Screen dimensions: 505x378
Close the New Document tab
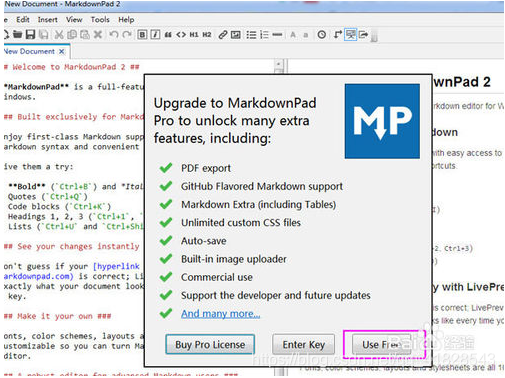(62, 52)
